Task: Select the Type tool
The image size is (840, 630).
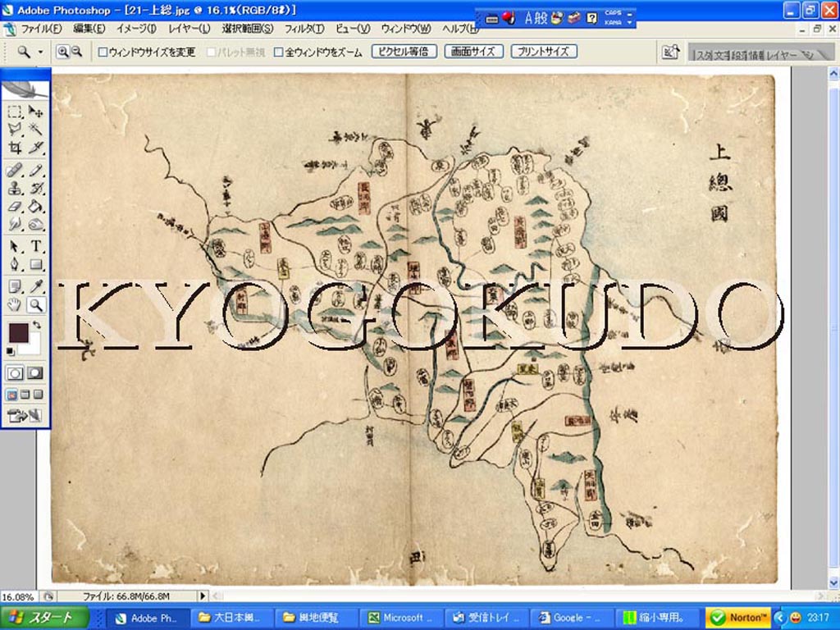Action: pyautogui.click(x=36, y=246)
